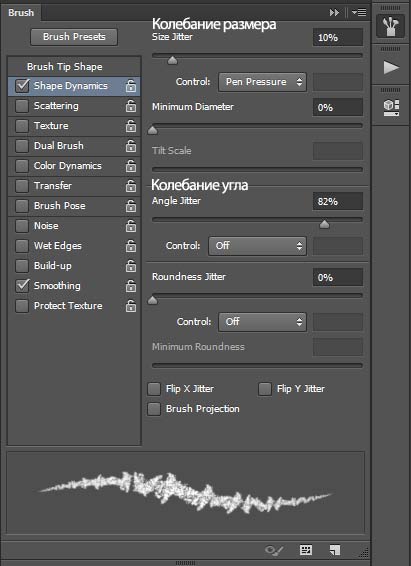
Task: Open Size Jitter Control Pen Pressure dropdown
Action: [262, 82]
